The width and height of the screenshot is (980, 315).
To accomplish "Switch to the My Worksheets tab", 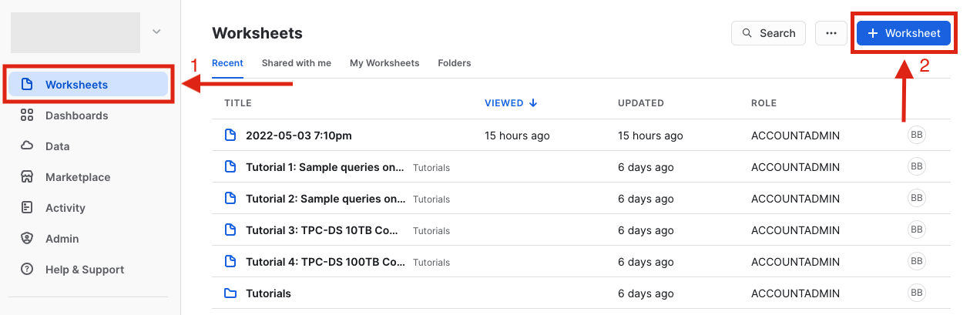I will click(x=384, y=63).
